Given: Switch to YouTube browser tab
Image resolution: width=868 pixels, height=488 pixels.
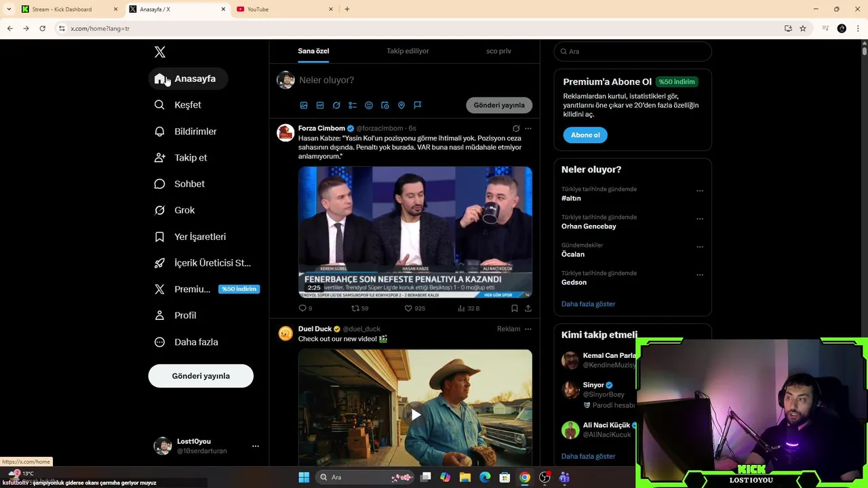Looking at the screenshot, I should pos(284,9).
